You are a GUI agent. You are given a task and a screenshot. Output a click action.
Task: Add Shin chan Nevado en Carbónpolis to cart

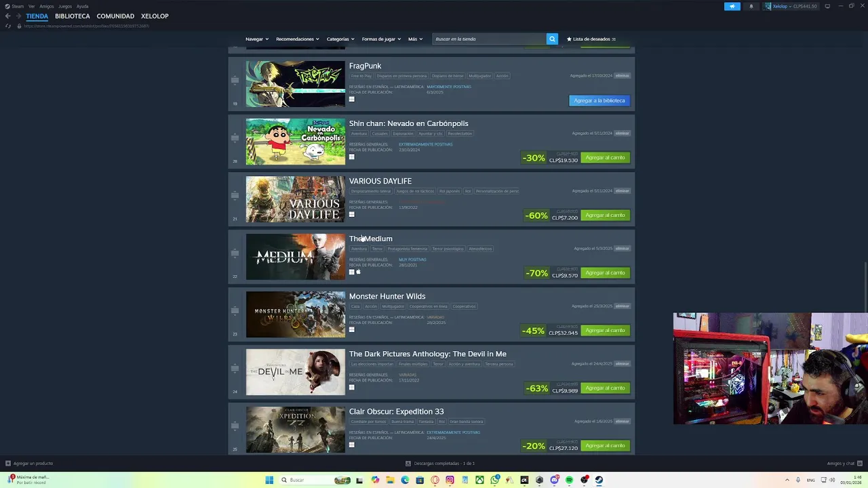[605, 157]
